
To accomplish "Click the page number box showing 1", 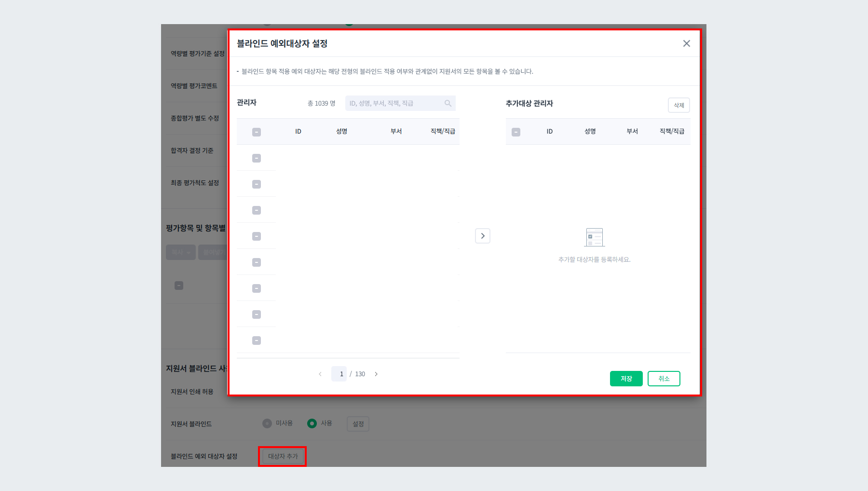I will (x=339, y=374).
